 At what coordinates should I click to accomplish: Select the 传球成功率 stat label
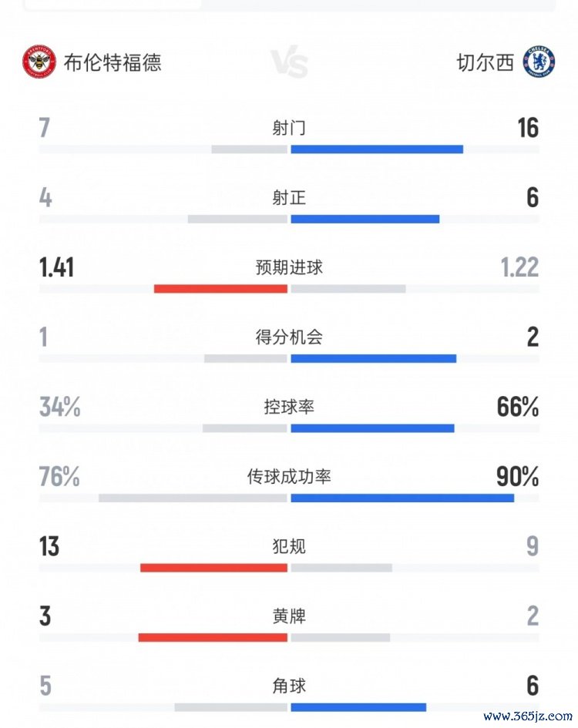[289, 477]
